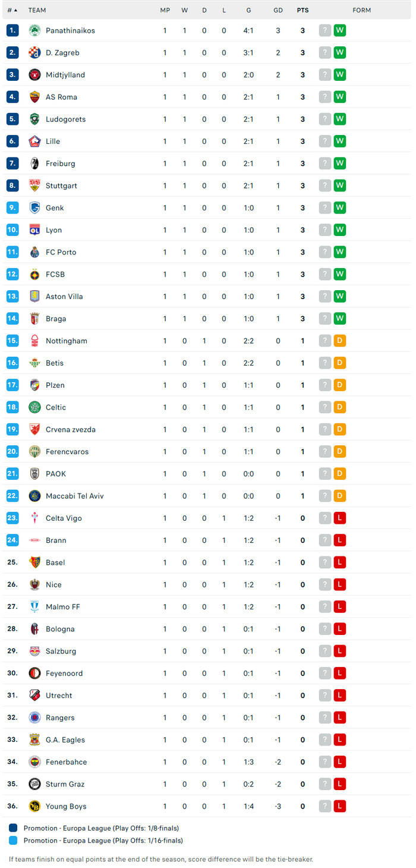416x868 pixels.
Task: Click Fenerbahce's red L form badge
Action: click(340, 762)
